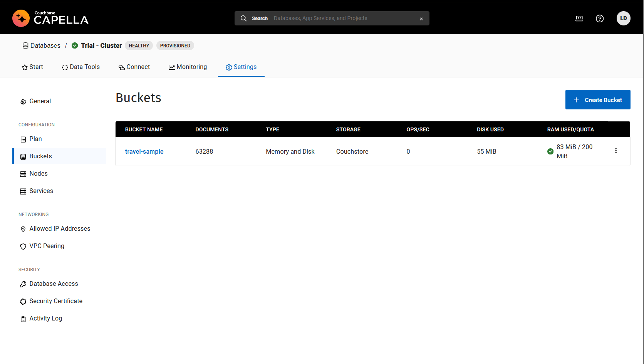Image resolution: width=644 pixels, height=364 pixels.
Task: Click the Create Bucket button
Action: pyautogui.click(x=598, y=100)
